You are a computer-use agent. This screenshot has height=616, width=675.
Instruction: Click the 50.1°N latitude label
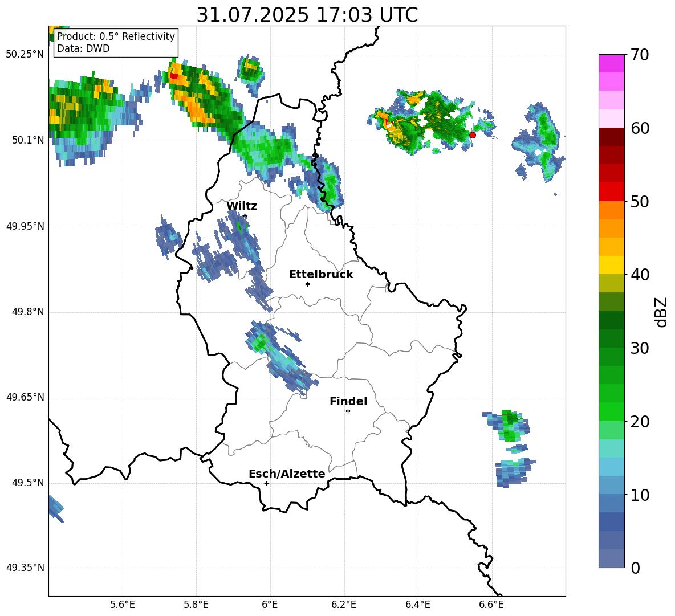(x=28, y=140)
